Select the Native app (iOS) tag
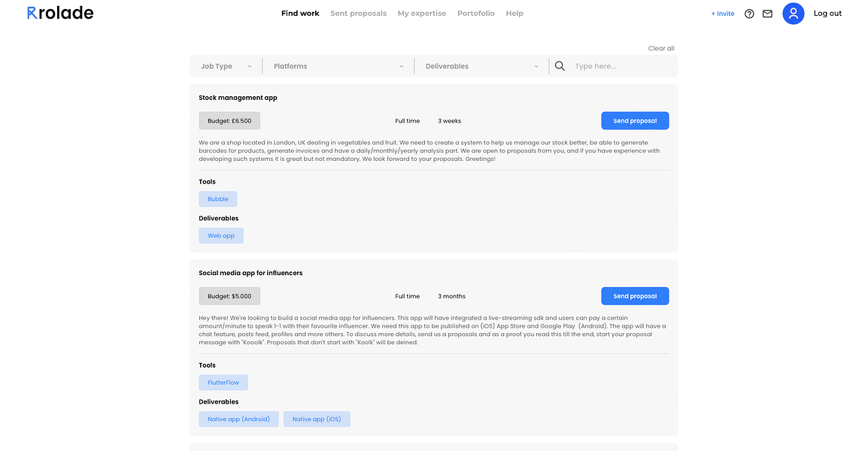This screenshot has height=451, width=868. coord(317,419)
